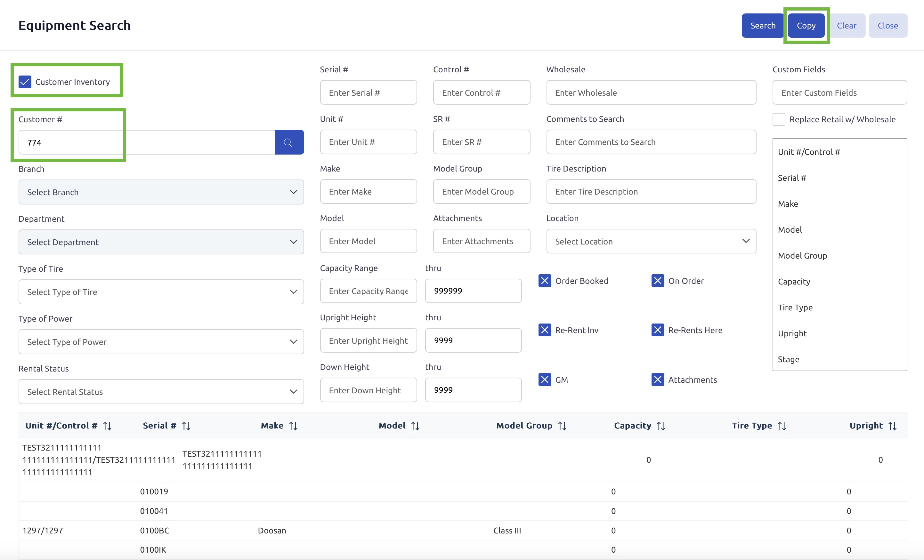Select the row with serial 010019
Screen dimensions: 924x560
click(x=463, y=492)
